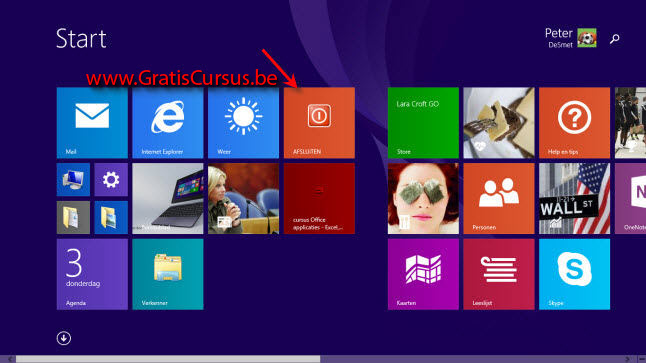
Task: Open the green Store tile
Action: click(423, 123)
